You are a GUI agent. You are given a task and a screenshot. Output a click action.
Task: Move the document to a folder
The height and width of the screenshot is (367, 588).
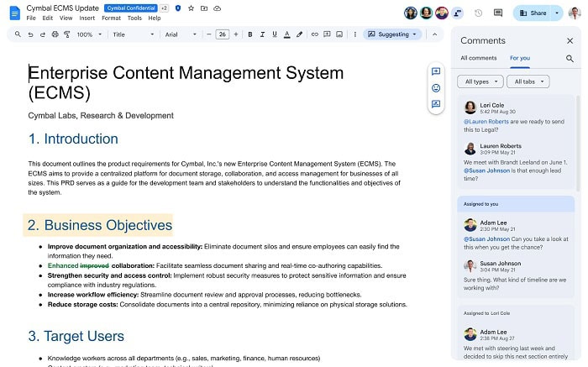click(204, 8)
